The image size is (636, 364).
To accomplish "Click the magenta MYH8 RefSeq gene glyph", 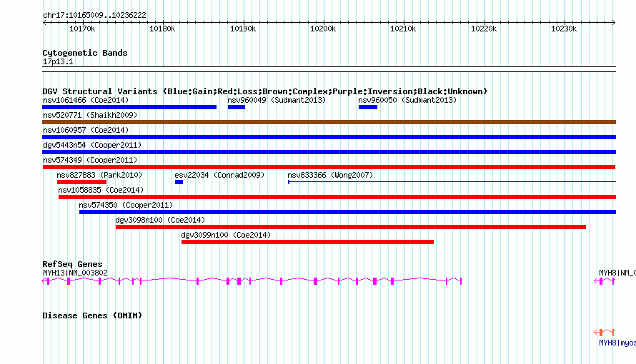I will (605, 281).
